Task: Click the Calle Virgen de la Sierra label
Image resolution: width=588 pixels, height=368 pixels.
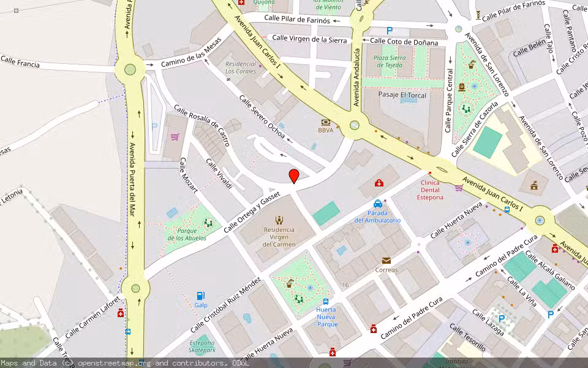Action: tap(309, 39)
